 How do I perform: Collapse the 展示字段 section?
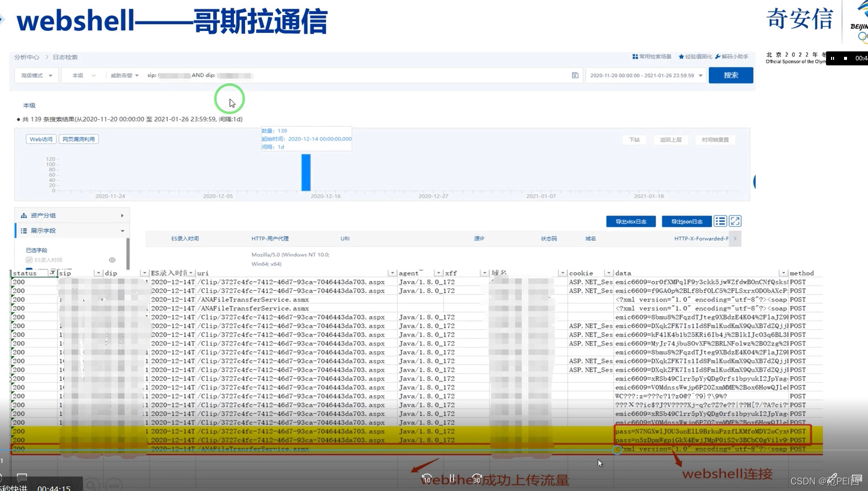pos(122,231)
